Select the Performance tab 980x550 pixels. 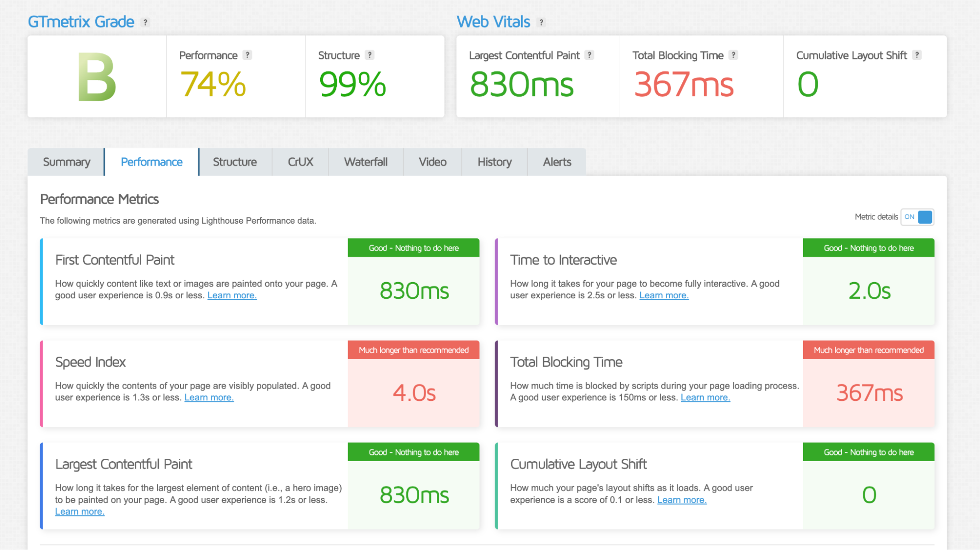click(151, 162)
